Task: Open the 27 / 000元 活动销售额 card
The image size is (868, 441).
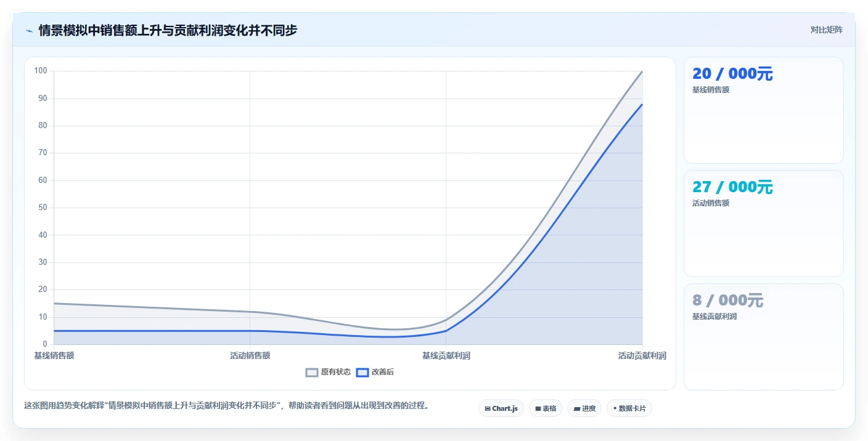Action: point(763,224)
